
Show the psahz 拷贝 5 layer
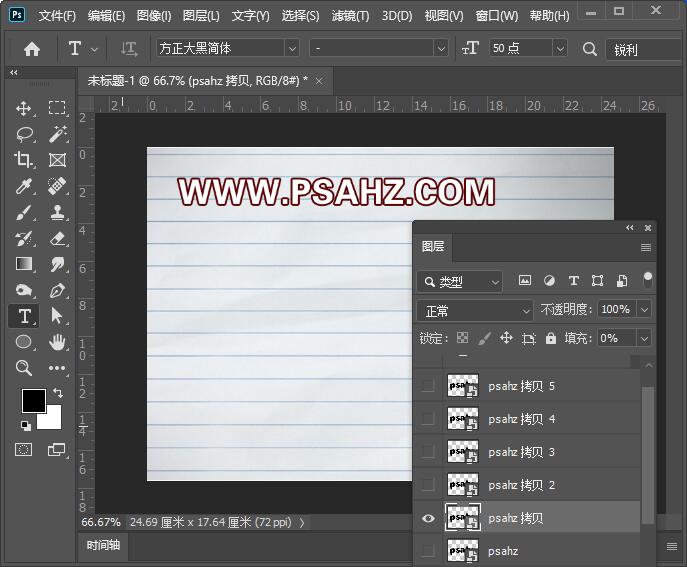(428, 386)
